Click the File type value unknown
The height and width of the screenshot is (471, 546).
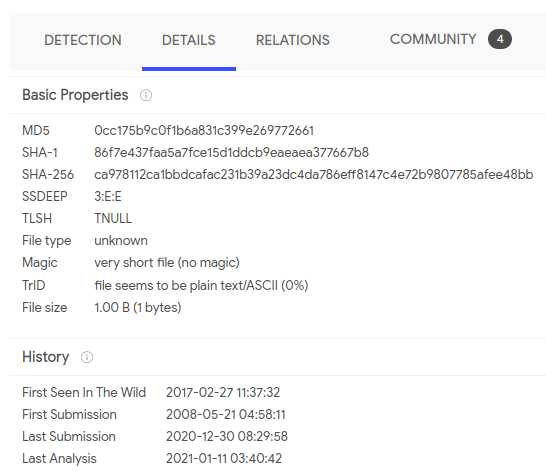pos(121,241)
